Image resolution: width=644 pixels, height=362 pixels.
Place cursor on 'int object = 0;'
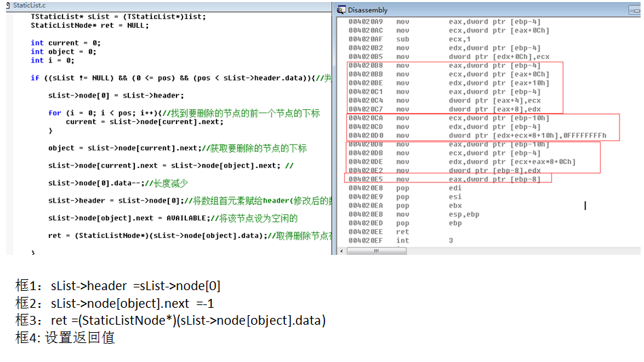click(x=64, y=52)
